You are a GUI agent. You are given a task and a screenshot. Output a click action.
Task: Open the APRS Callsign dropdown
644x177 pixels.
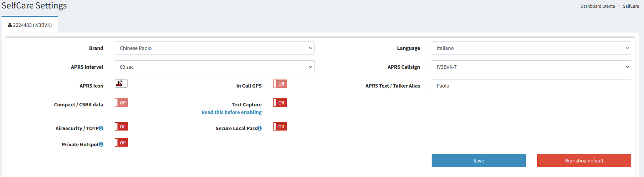tap(531, 67)
